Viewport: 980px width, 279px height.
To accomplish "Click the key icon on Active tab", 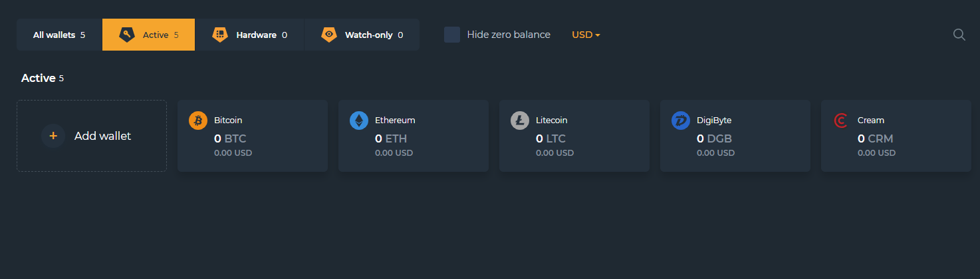I will coord(127,35).
